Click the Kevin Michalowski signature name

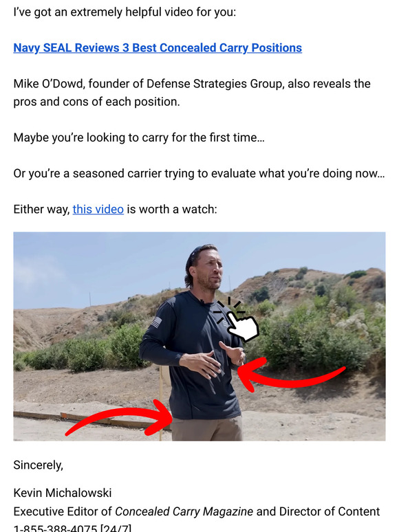tap(63, 493)
